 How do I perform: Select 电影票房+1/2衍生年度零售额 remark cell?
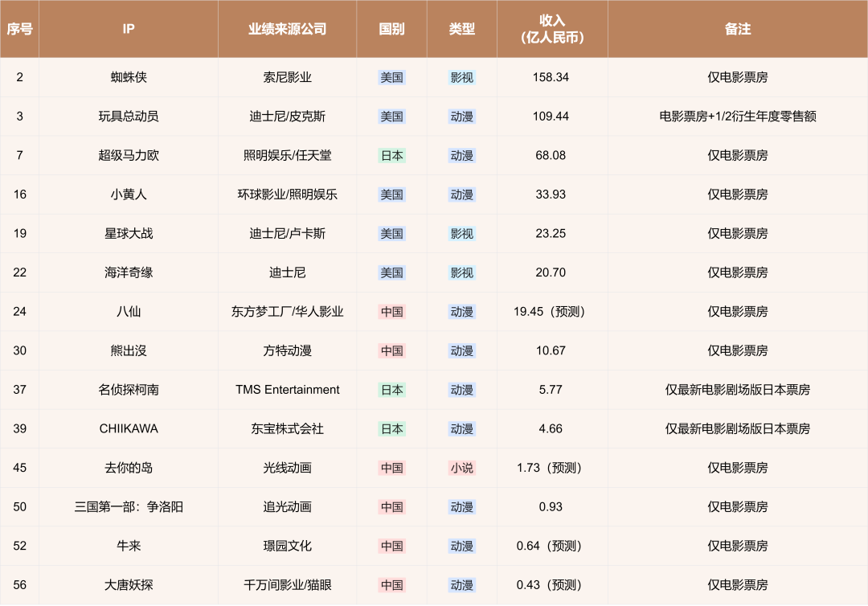[x=737, y=117]
